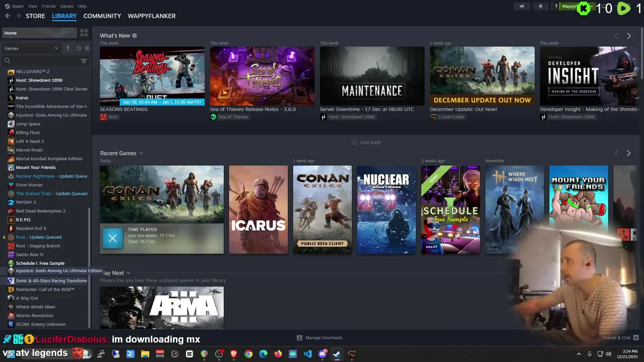Open the WappyFlanker account dropdown
Screen dimensions: 644x362
point(574,7)
